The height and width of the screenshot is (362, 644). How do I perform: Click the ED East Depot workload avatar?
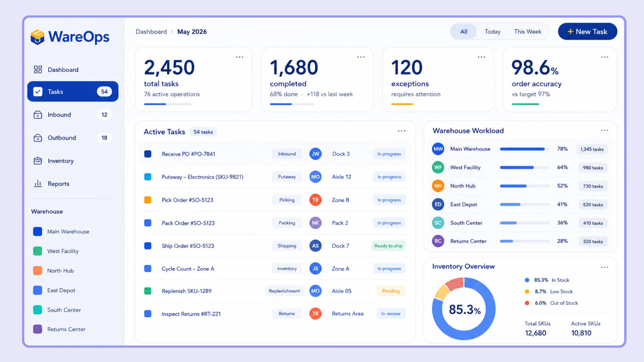point(438,204)
